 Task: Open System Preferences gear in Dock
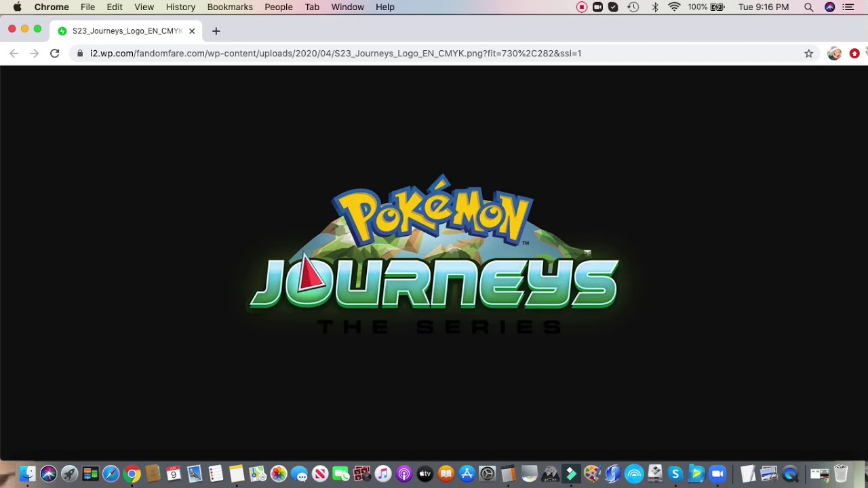pos(488,474)
